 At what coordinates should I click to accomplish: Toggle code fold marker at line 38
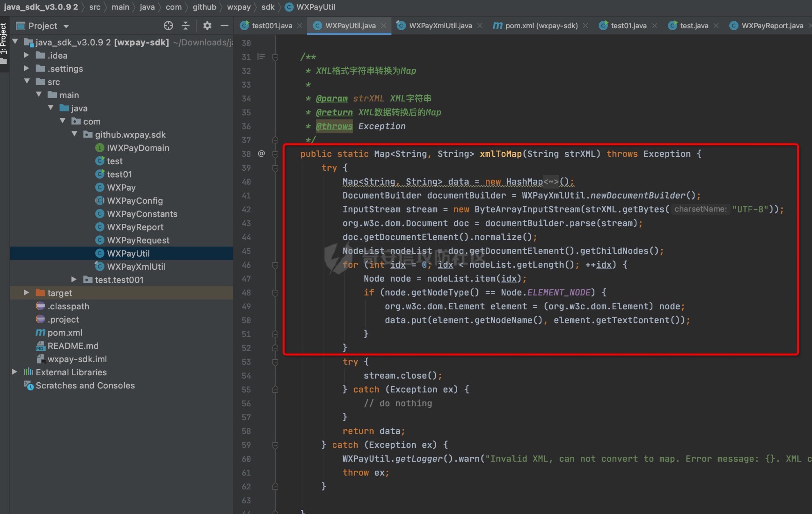click(x=275, y=154)
